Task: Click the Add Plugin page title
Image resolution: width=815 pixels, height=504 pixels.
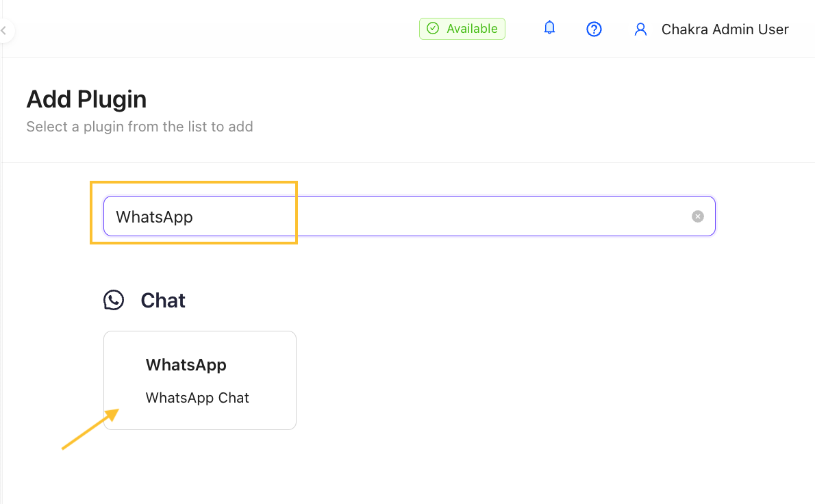Action: pyautogui.click(x=86, y=99)
